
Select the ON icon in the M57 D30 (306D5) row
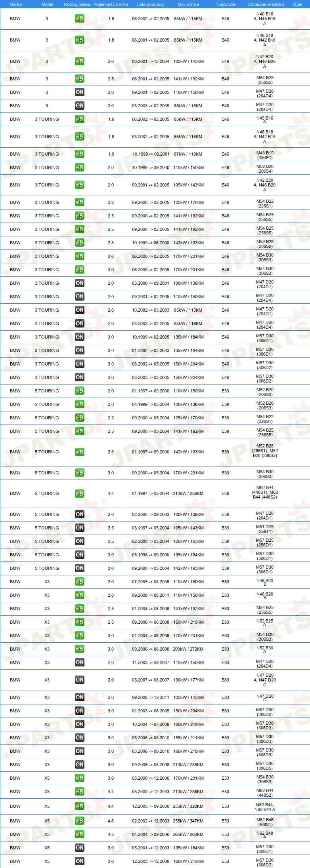(x=79, y=765)
